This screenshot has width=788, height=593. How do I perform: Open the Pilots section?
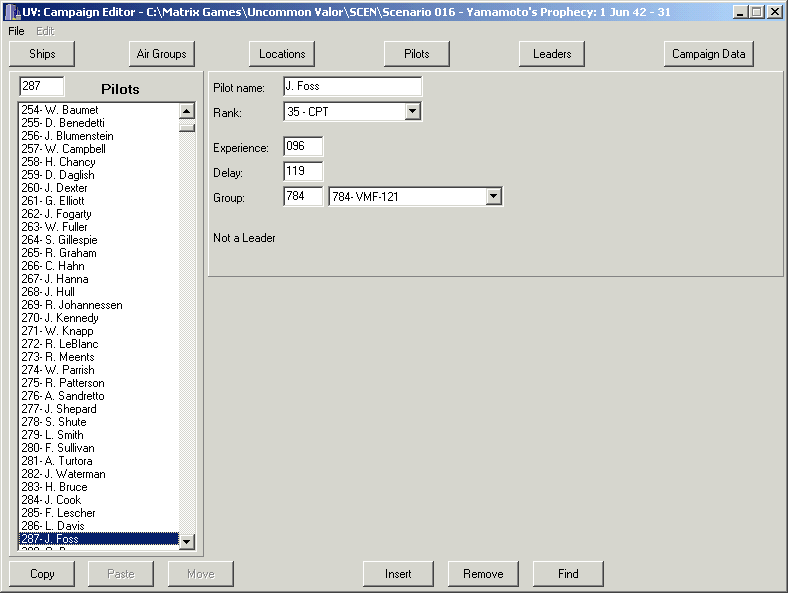coord(417,54)
